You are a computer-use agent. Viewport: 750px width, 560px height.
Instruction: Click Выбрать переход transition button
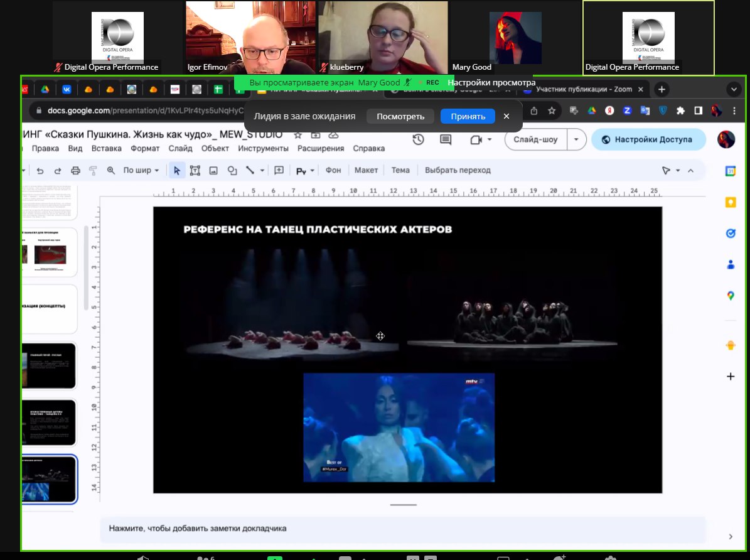458,170
